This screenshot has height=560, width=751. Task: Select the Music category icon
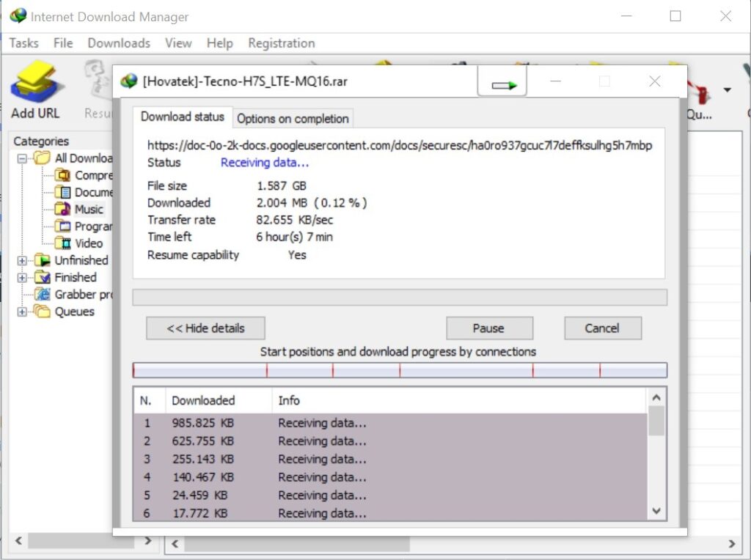point(65,209)
